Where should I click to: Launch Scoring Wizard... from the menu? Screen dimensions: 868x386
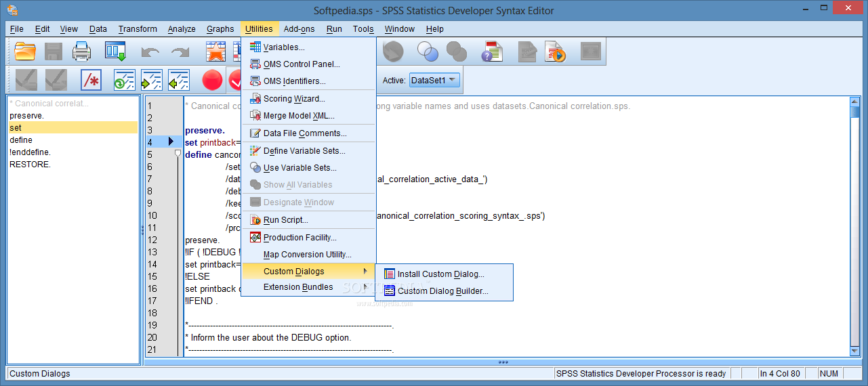308,98
